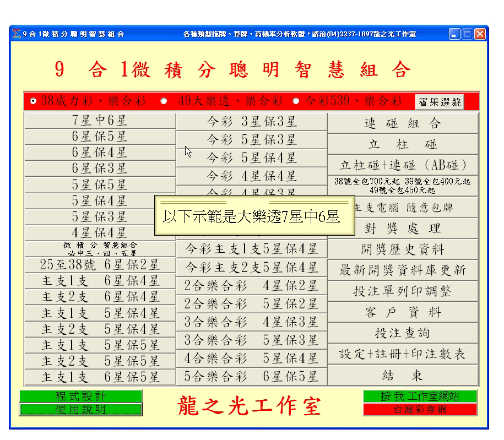Click 立柱碰+連碰 (AB碰) button

[x=403, y=165]
